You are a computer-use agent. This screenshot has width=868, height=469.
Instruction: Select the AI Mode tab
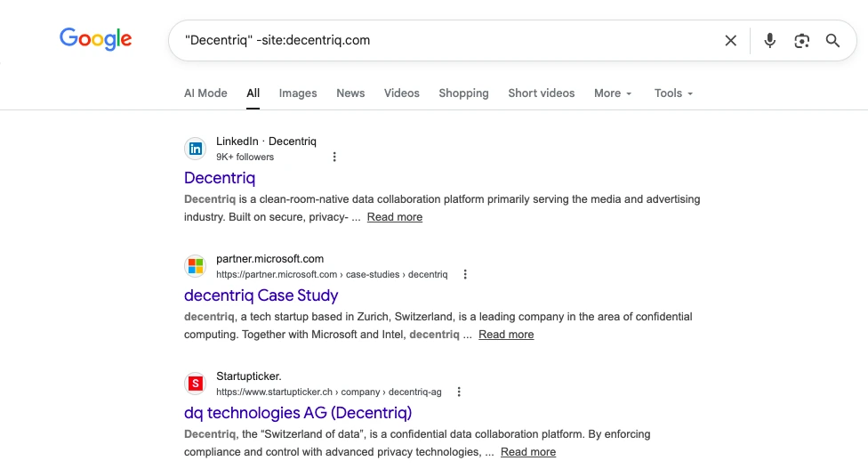(x=205, y=93)
